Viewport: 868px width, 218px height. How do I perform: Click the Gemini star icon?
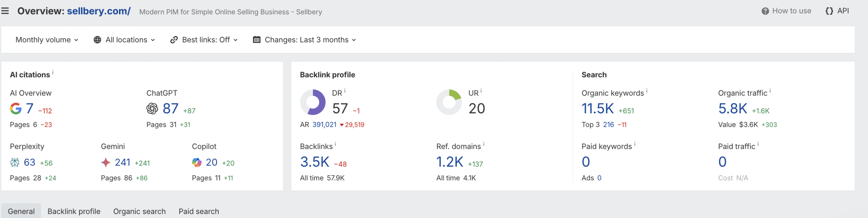tap(106, 163)
